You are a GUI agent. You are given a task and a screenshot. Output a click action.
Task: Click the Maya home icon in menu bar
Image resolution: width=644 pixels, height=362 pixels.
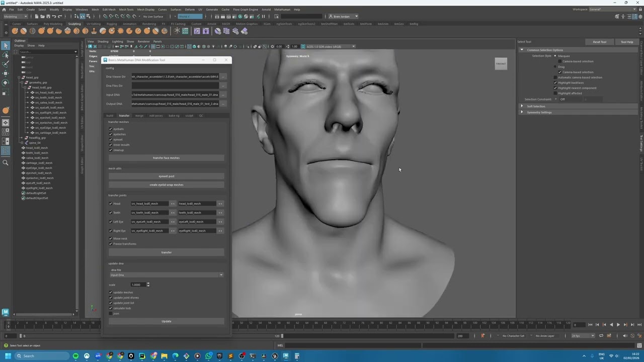click(4, 9)
